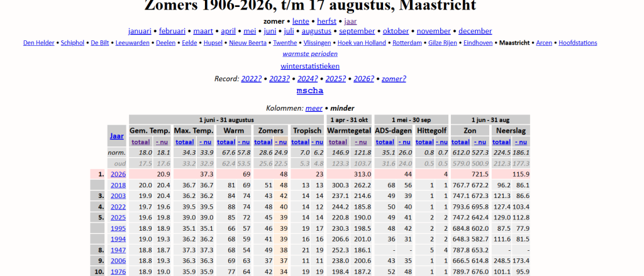Select the november month link
Image resolution: width=644 pixels, height=276 pixels.
434,31
